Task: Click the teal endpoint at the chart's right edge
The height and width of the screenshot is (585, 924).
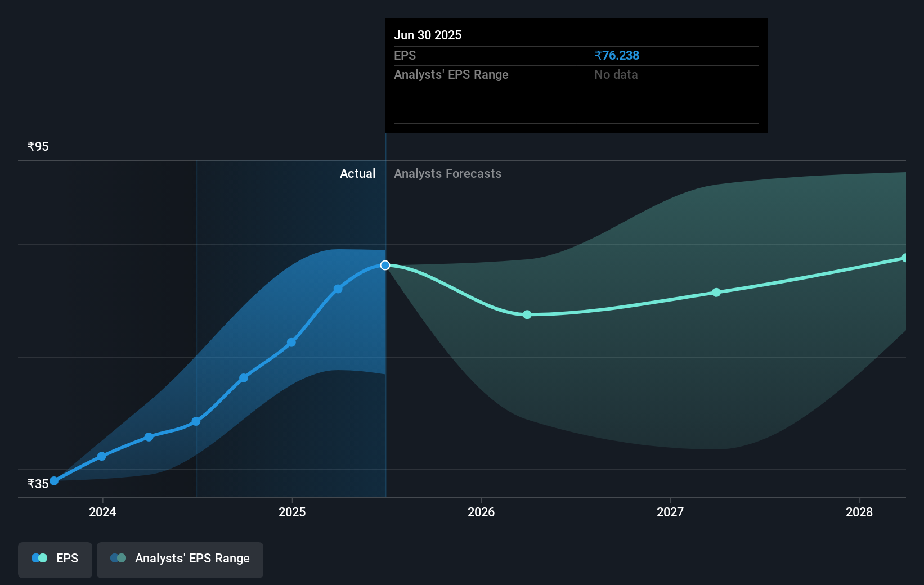Action: point(904,258)
